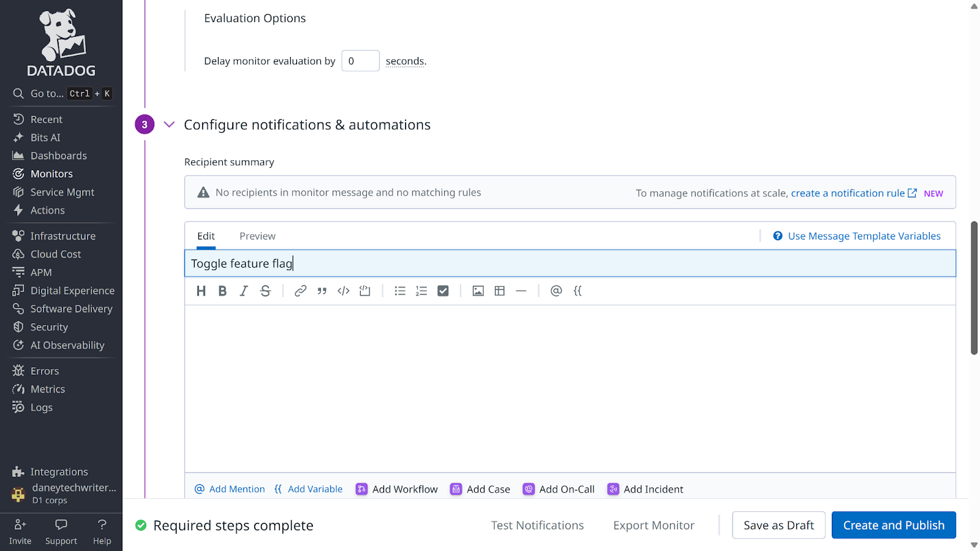Image resolution: width=980 pixels, height=551 pixels.
Task: Click Add Variable
Action: (309, 489)
